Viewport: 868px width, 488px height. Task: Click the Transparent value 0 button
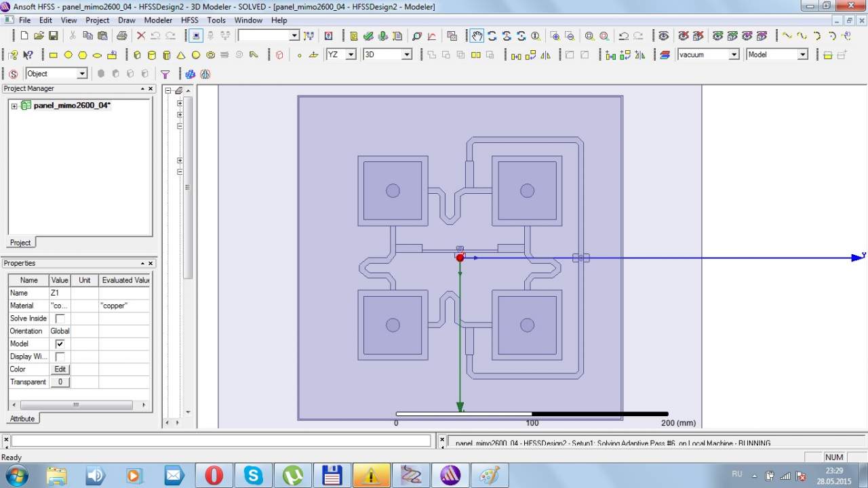pos(60,382)
